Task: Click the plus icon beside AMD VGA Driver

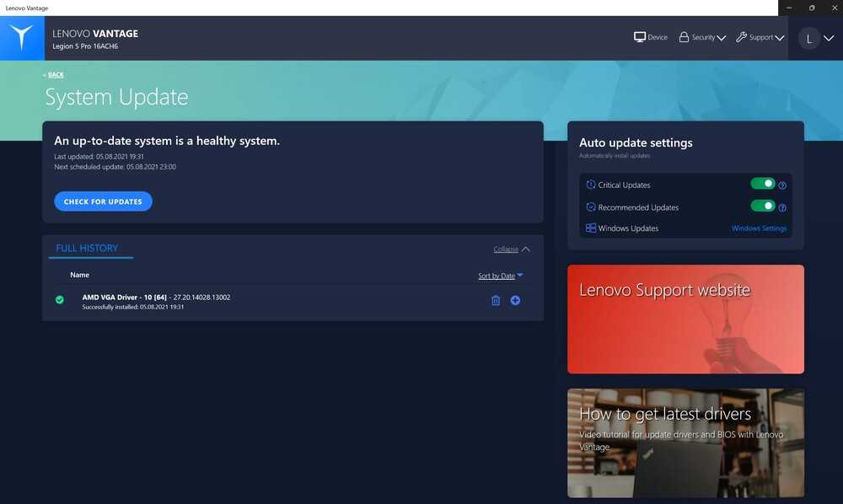Action: (515, 300)
